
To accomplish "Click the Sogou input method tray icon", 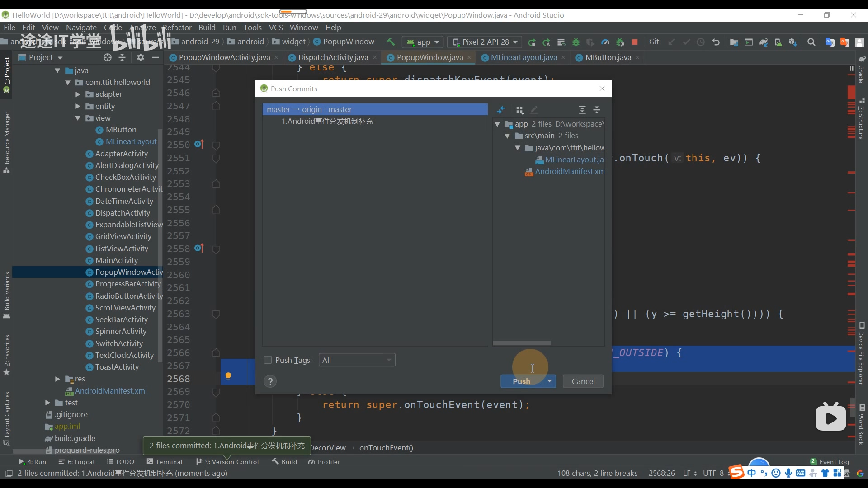I will pos(736,473).
